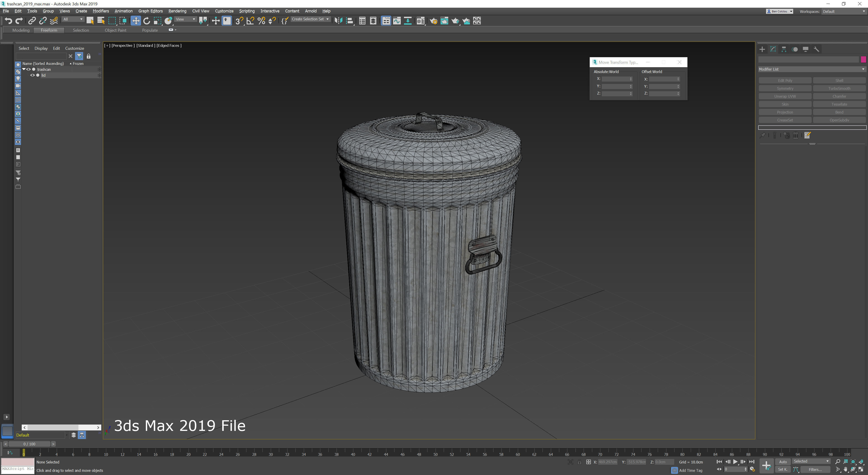Click the Redo arrow icon
Screen dimensions: 868x475
point(19,21)
